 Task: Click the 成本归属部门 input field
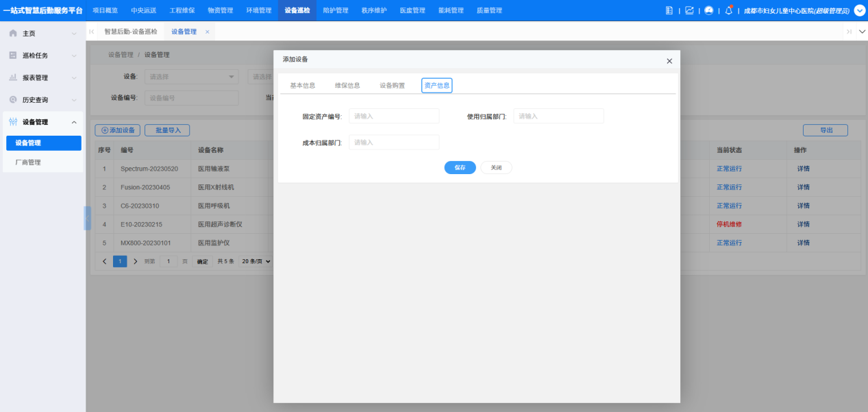(x=394, y=142)
